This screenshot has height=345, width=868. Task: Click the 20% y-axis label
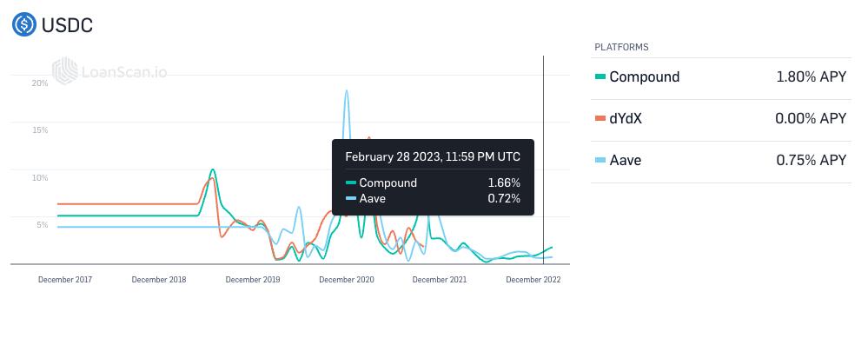(40, 83)
